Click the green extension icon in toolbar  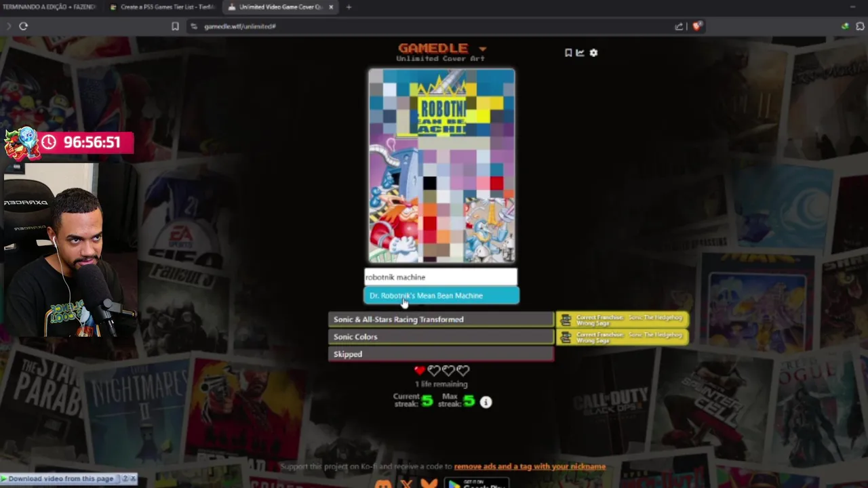tap(844, 26)
